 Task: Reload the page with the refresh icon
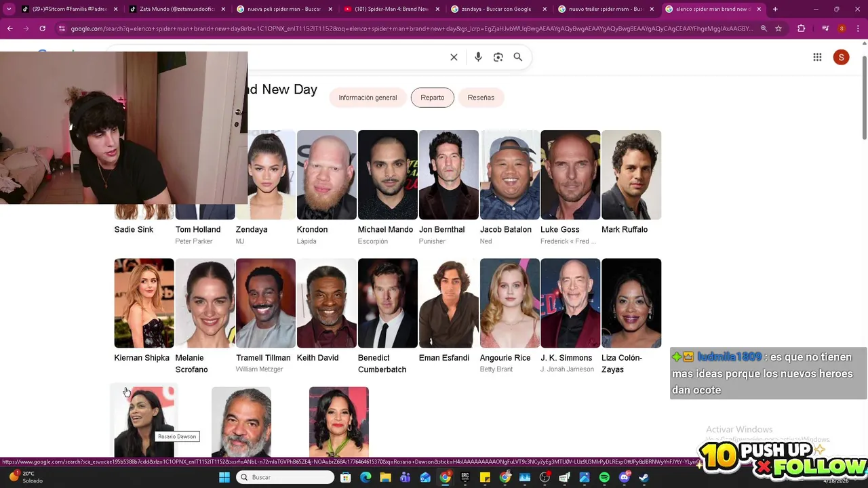click(x=42, y=28)
